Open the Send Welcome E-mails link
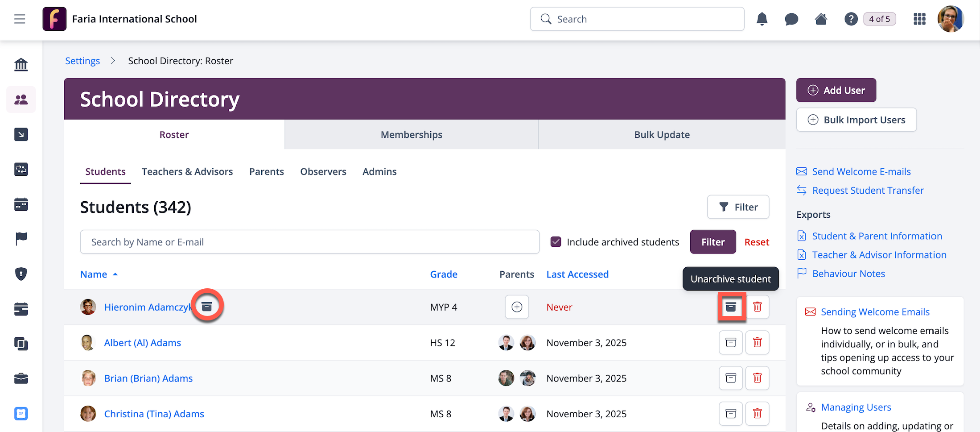 tap(861, 172)
